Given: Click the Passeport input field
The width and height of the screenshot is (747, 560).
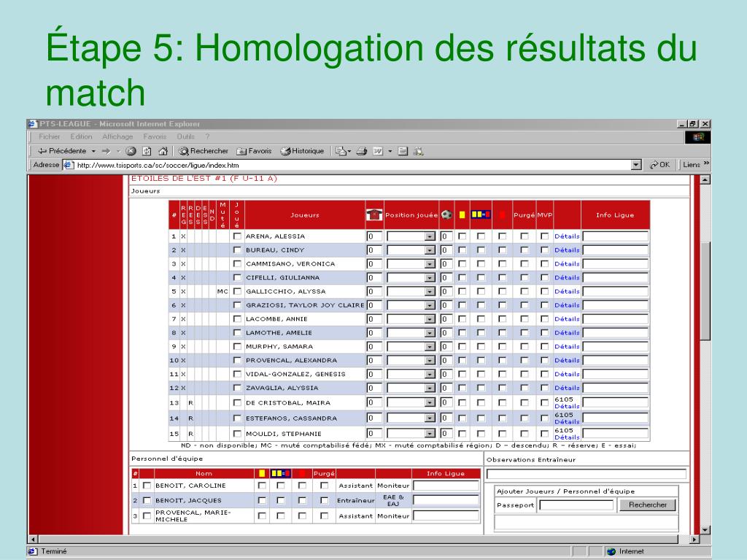Looking at the screenshot, I should coord(576,505).
